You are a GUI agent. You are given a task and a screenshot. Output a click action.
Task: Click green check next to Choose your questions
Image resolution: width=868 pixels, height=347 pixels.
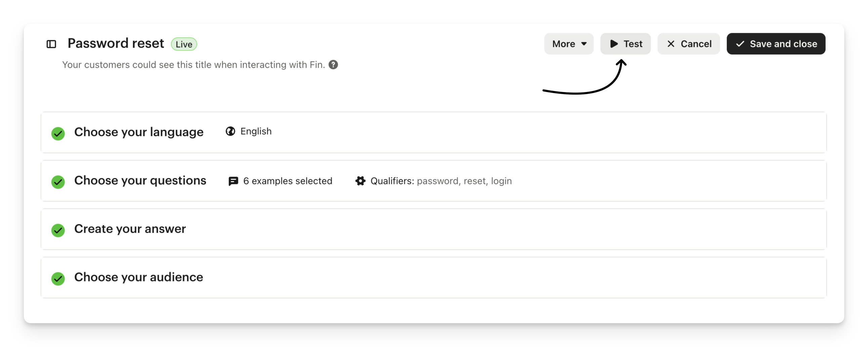coord(58,182)
